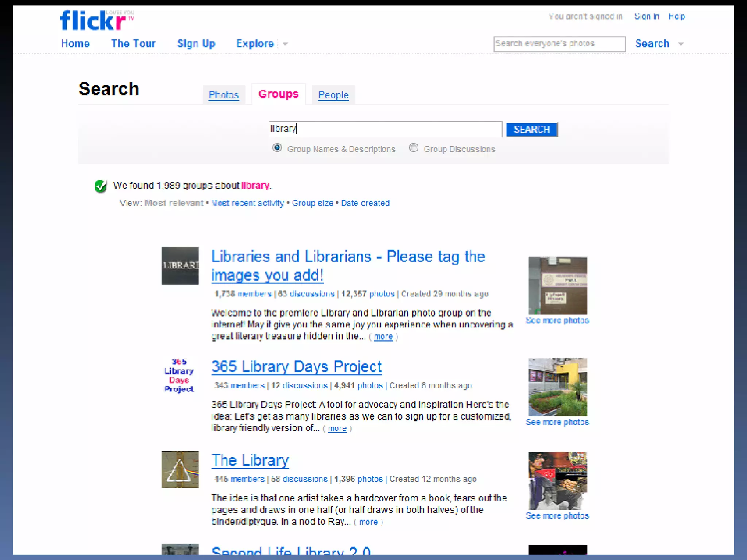Viewport: 747px width, 560px height.
Task: View 365 Library Days preview photo thumbnail
Action: (558, 387)
